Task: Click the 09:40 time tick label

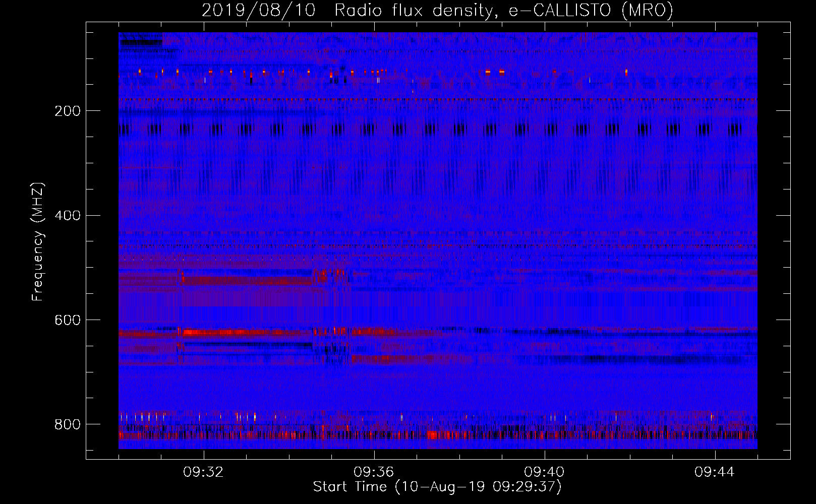Action: pos(544,472)
